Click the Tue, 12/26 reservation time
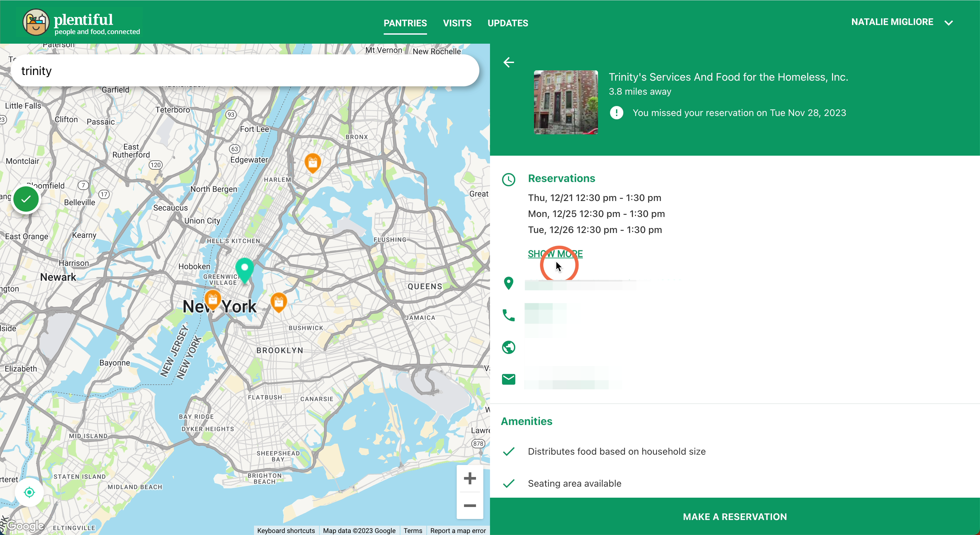Screen dimensions: 980x535 point(595,230)
